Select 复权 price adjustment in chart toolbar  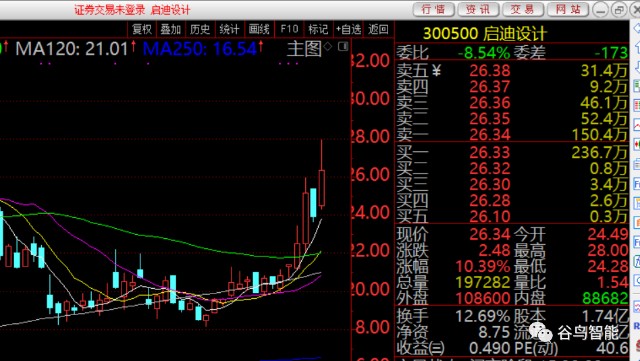coord(142,29)
